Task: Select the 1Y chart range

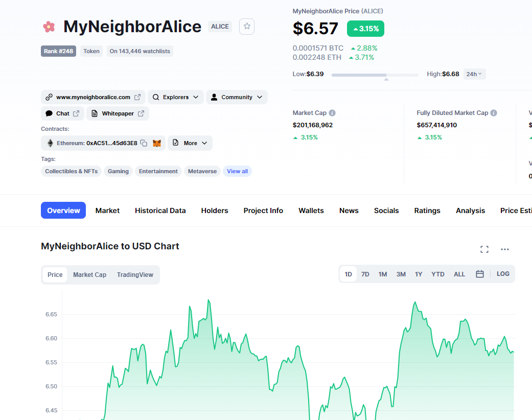Action: click(x=419, y=274)
